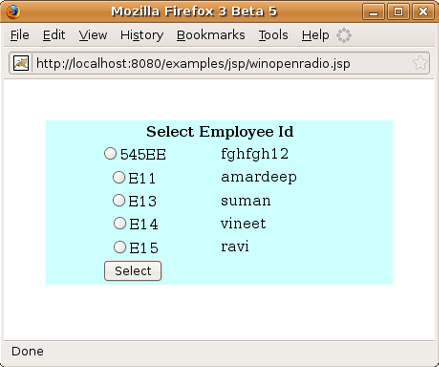This screenshot has height=367, width=439.
Task: Minimize the Firefox window
Action: click(373, 12)
